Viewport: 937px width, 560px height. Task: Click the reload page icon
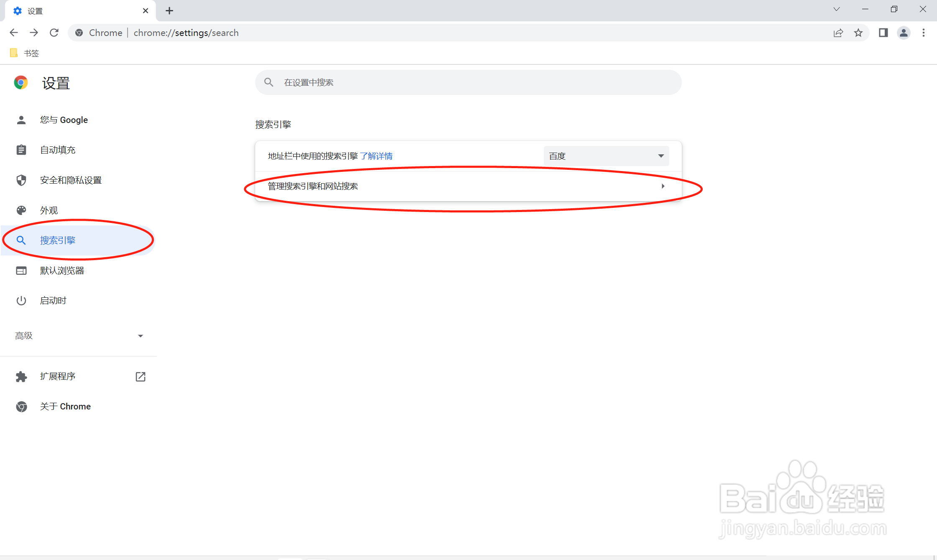[x=54, y=33]
